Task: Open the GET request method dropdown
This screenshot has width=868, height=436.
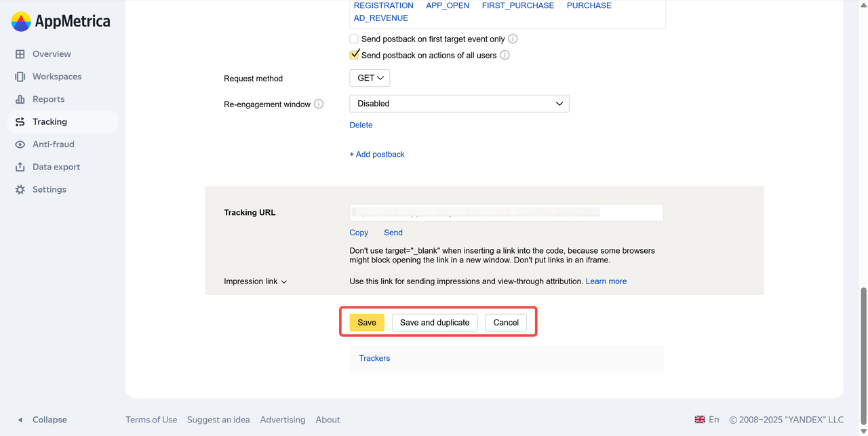Action: tap(370, 78)
